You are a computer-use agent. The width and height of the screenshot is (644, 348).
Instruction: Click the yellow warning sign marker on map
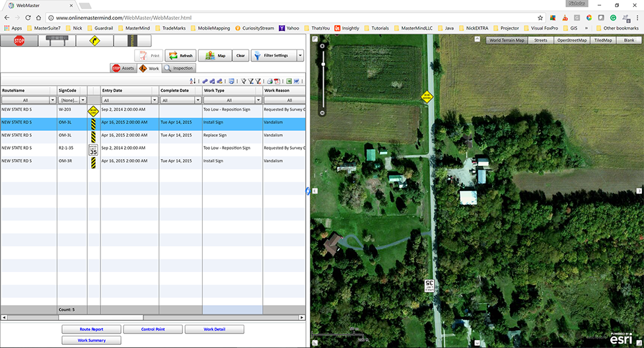coord(427,96)
